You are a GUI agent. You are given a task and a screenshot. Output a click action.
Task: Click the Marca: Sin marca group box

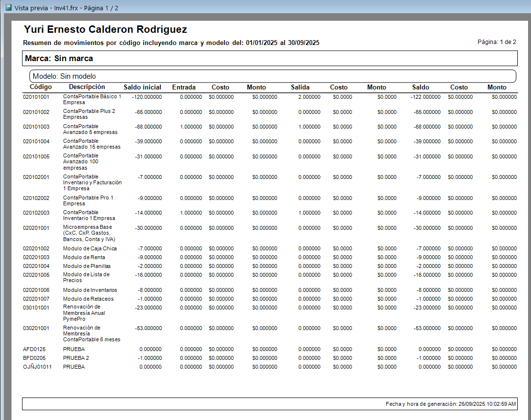[270, 58]
